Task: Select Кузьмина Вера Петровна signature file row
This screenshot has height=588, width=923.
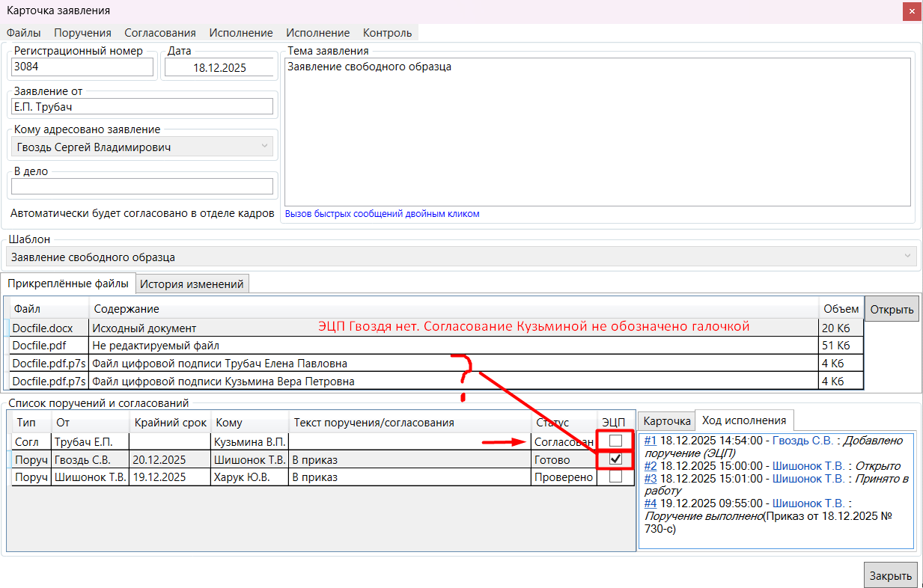Action: [x=225, y=381]
